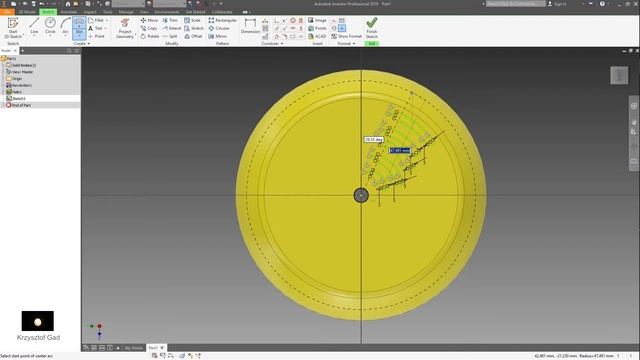This screenshot has width=640, height=360.
Task: Select the Circle tool
Action: 50,26
